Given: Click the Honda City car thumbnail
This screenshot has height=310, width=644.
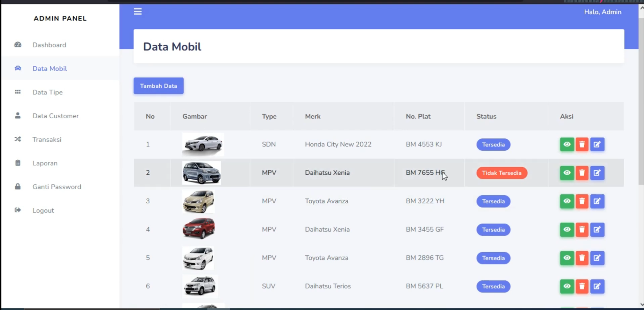Looking at the screenshot, I should pos(203,145).
